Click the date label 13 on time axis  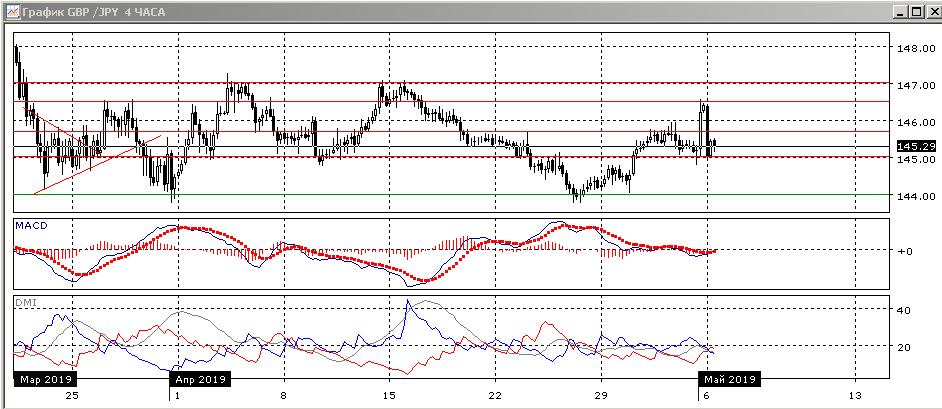click(x=855, y=395)
